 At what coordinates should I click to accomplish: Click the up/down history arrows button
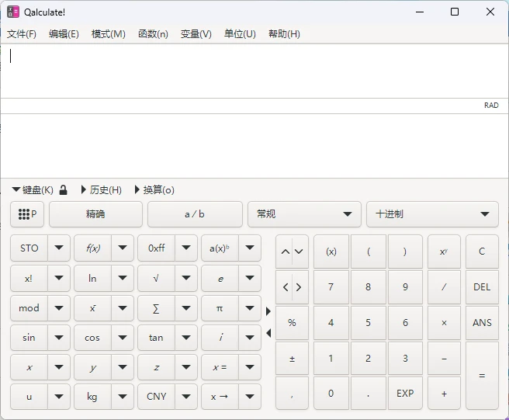click(x=292, y=252)
